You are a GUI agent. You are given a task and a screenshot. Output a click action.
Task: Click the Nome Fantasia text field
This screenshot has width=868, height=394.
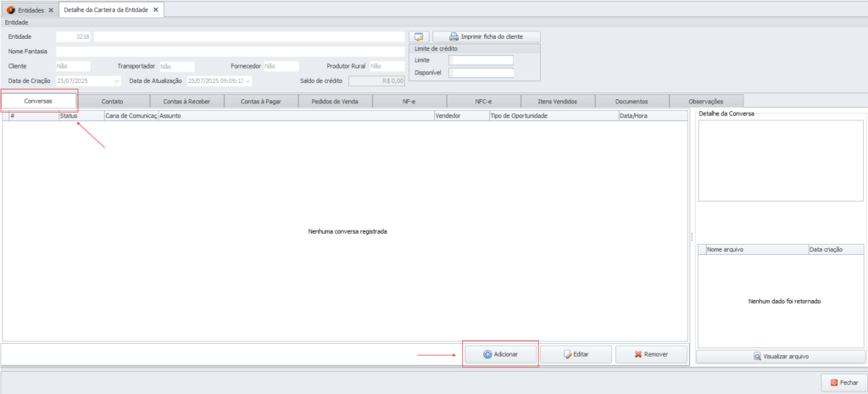[x=230, y=52]
